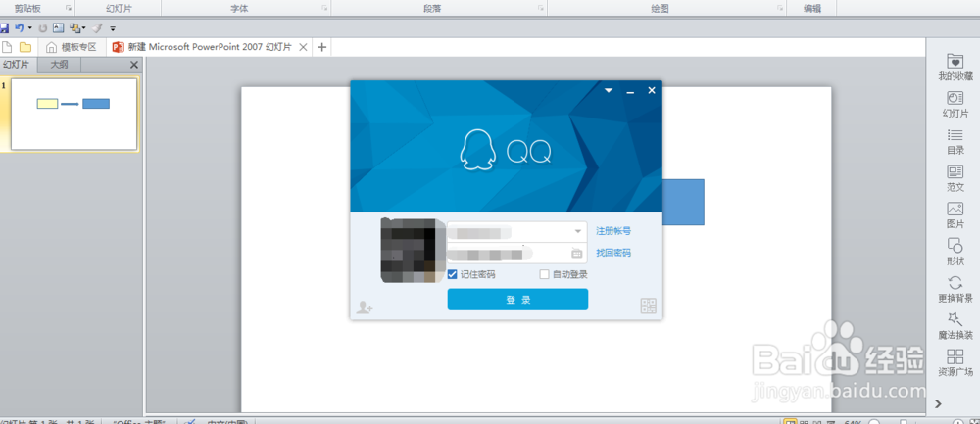This screenshot has height=424, width=980.
Task: Add a new document tab with plus
Action: [321, 47]
